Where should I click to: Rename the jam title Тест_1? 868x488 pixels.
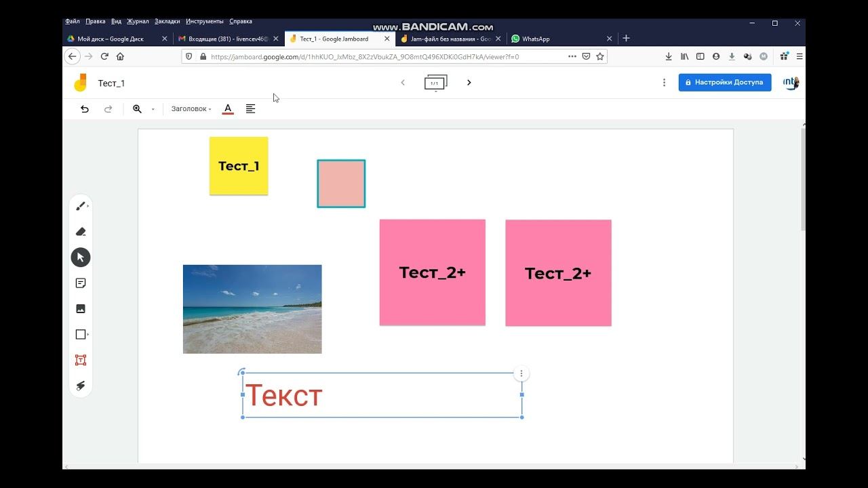pos(111,83)
